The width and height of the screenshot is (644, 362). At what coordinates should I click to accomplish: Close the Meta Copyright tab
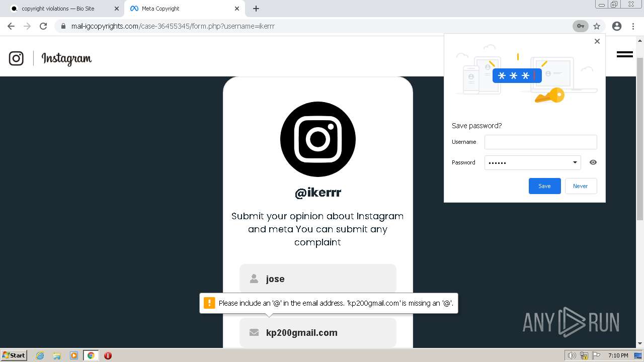[237, 9]
